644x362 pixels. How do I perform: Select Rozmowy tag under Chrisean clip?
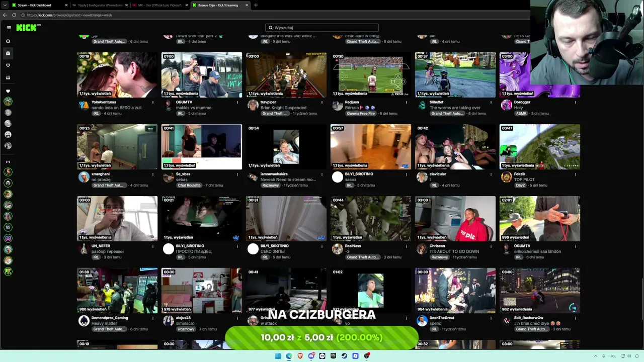439,257
